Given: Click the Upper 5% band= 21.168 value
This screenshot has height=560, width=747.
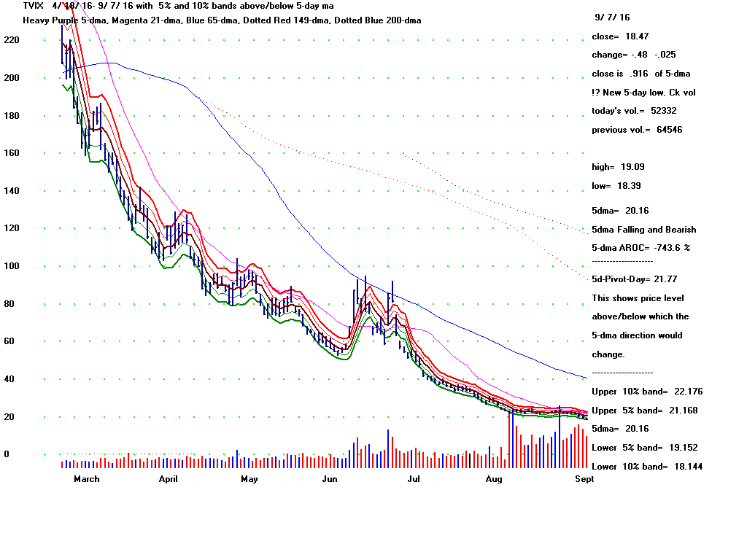Looking at the screenshot, I should [x=645, y=411].
